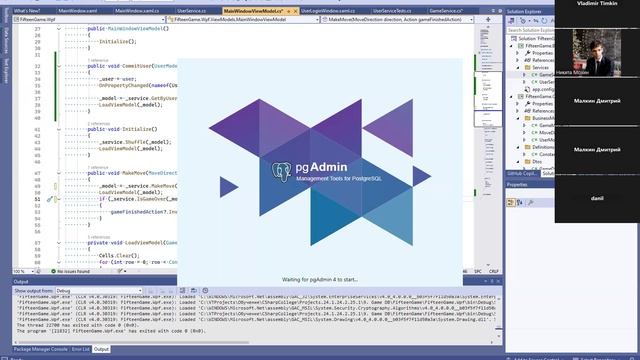Image resolution: width=640 pixels, height=360 pixels.
Task: Expand the first Properties node in Solution Explorer
Action: pos(518,53)
